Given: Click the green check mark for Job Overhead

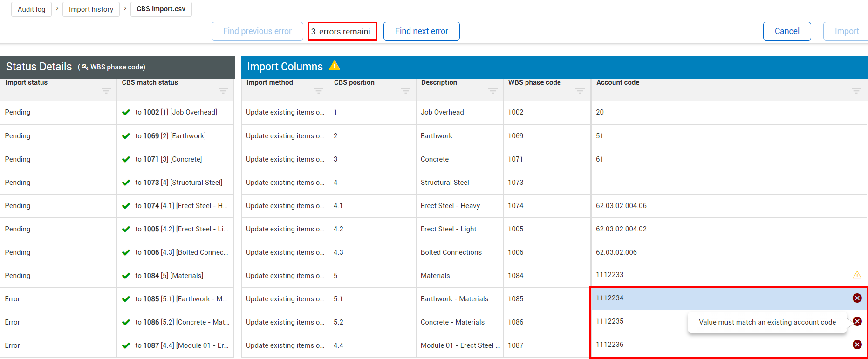Looking at the screenshot, I should (126, 112).
